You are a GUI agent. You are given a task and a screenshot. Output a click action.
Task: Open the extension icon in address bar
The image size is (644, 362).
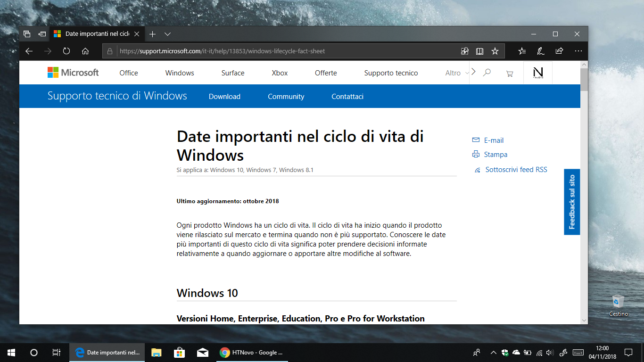(x=465, y=51)
